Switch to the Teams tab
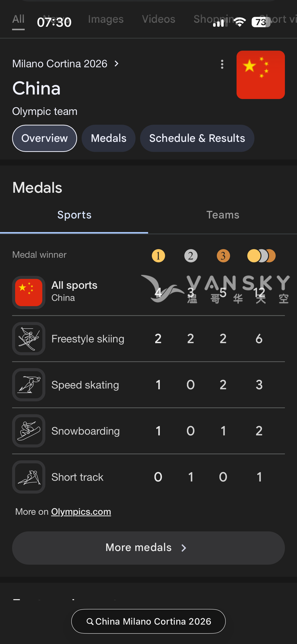 point(223,215)
